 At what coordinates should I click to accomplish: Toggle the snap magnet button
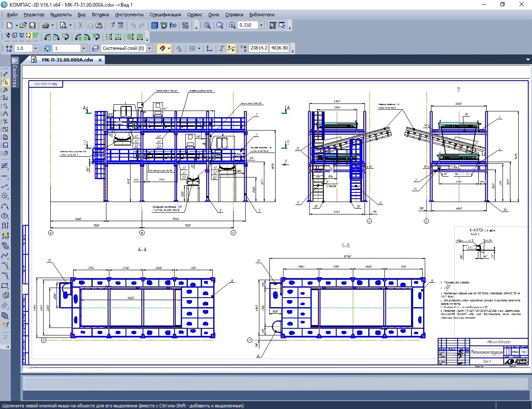162,49
